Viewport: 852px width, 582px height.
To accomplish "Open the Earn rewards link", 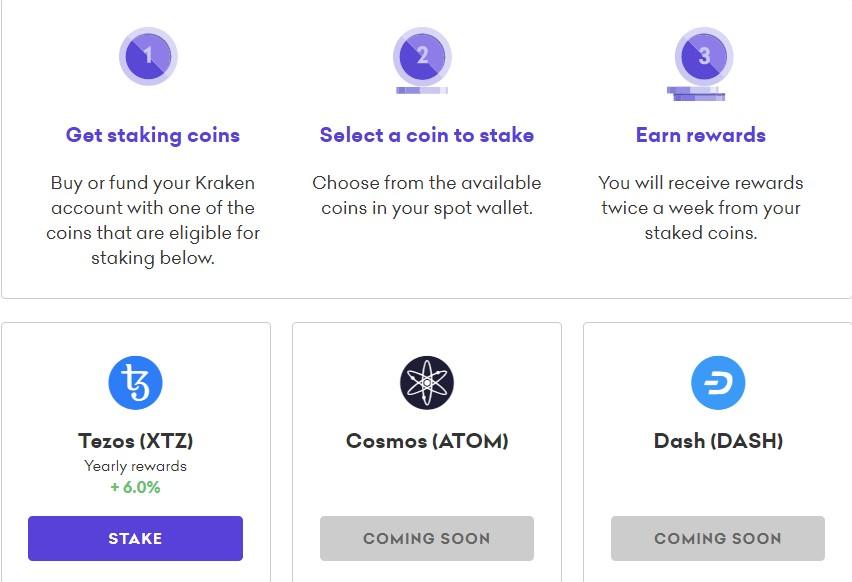I will (x=700, y=135).
